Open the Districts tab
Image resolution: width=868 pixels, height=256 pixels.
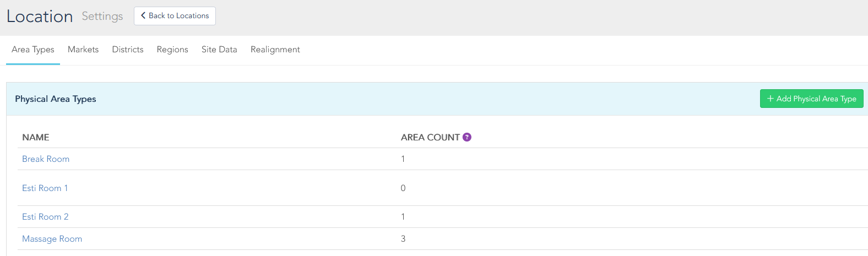[128, 50]
